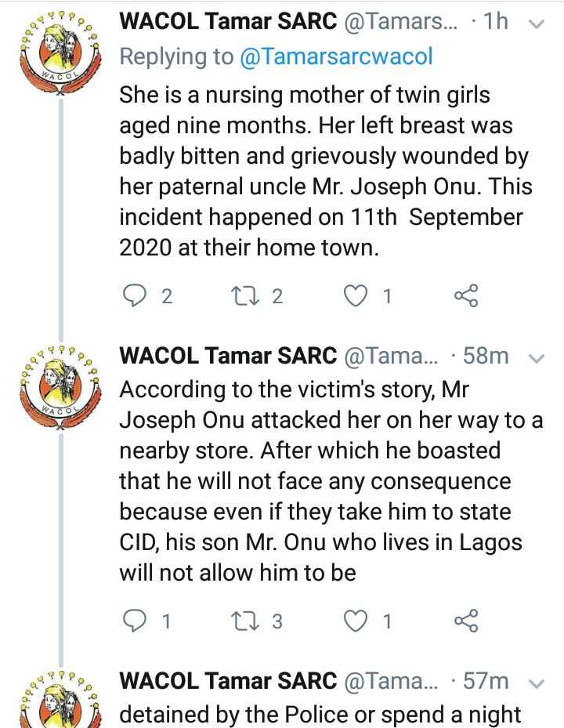Open chevron menu on the 57m tweet
The image size is (564, 728).
(x=537, y=683)
